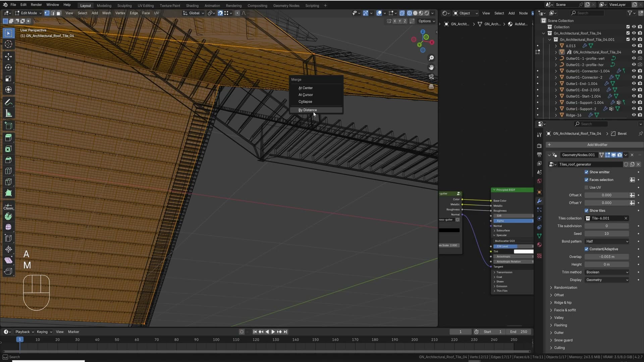644x362 pixels.
Task: Activate the 3D Cursor tool
Action: [8, 44]
